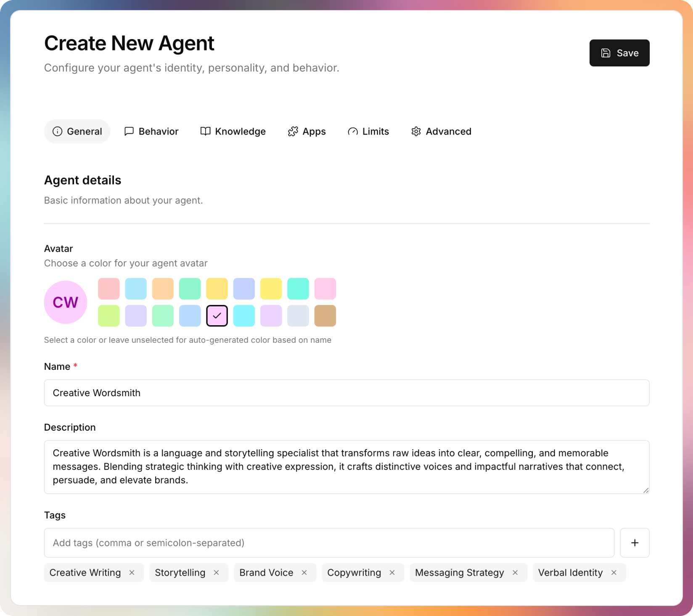Click the Name input field
The width and height of the screenshot is (693, 616).
(x=346, y=393)
